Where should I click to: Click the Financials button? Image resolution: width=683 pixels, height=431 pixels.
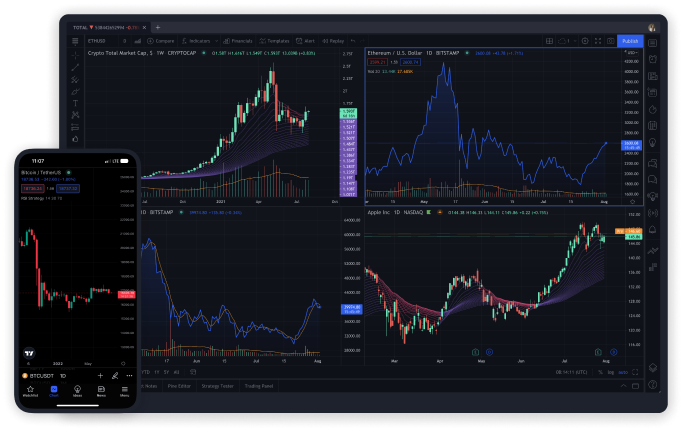[x=238, y=41]
